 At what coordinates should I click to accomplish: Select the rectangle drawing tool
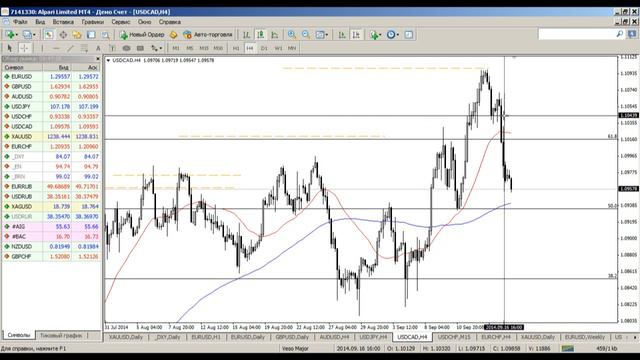click(140, 48)
